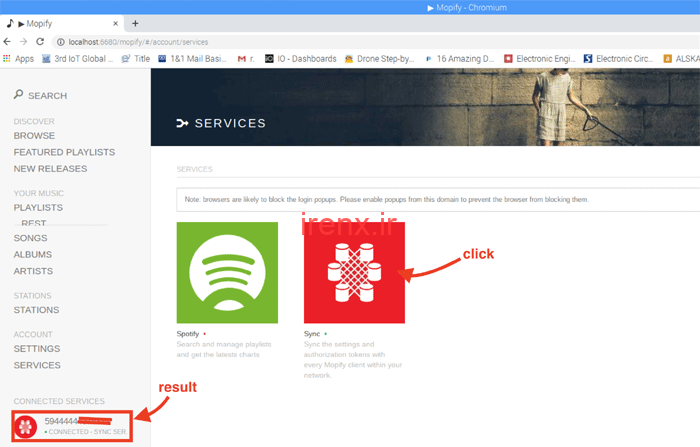Click the red Sync service tile
This screenshot has width=700, height=447.
(x=354, y=272)
